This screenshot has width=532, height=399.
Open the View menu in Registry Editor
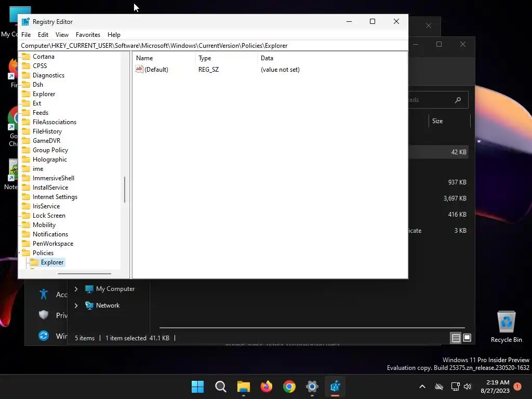(62, 35)
